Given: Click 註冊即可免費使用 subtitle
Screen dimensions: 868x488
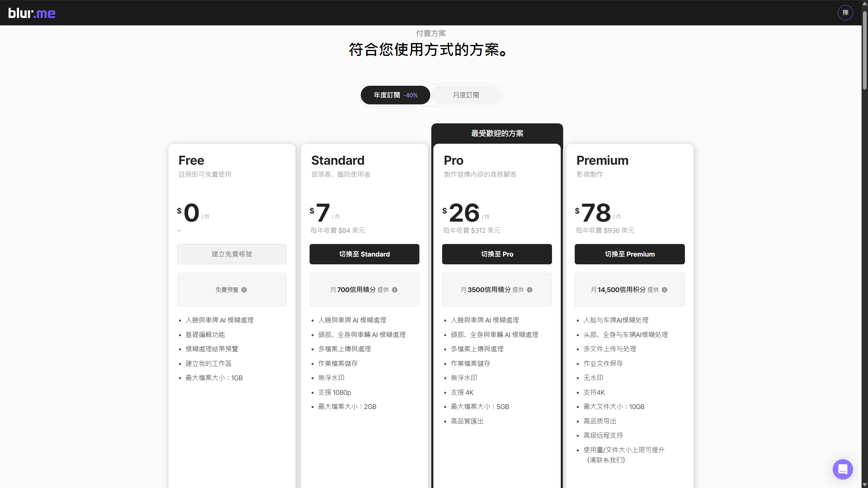Looking at the screenshot, I should click(x=205, y=175).
